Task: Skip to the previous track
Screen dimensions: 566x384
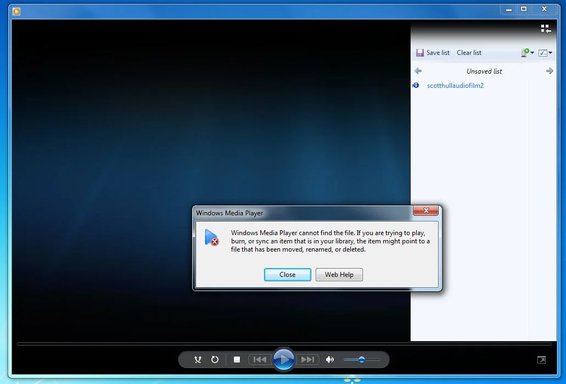Action: click(x=260, y=360)
